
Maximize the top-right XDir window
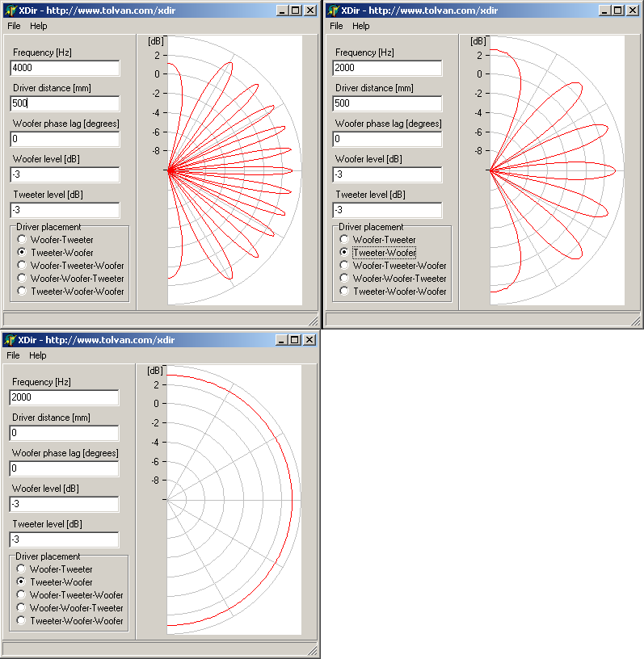[618, 10]
